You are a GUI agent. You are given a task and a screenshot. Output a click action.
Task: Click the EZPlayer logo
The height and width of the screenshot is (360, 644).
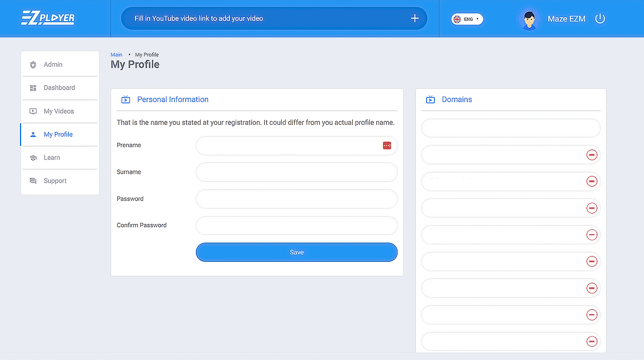[48, 18]
